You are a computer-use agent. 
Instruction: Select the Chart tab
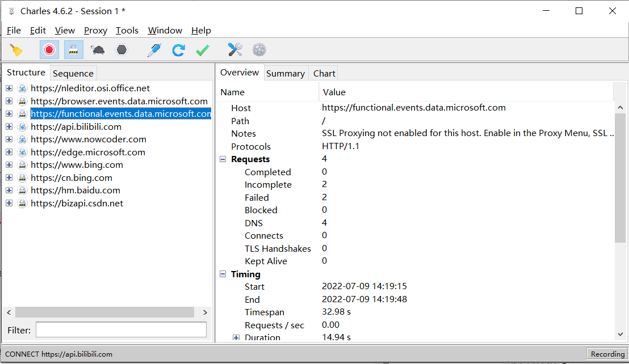tap(324, 73)
